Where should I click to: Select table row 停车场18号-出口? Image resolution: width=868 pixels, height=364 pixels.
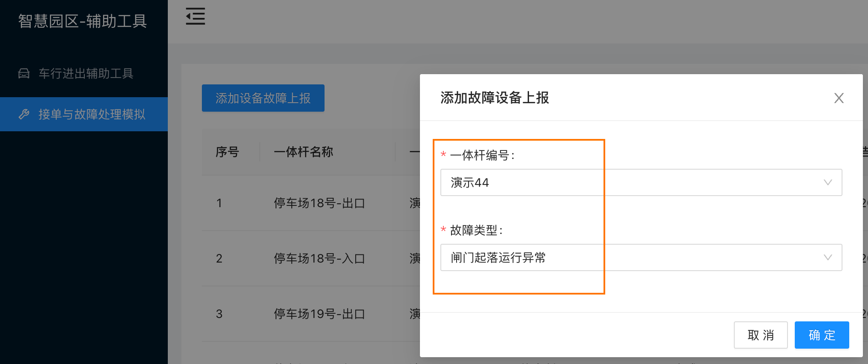311,203
